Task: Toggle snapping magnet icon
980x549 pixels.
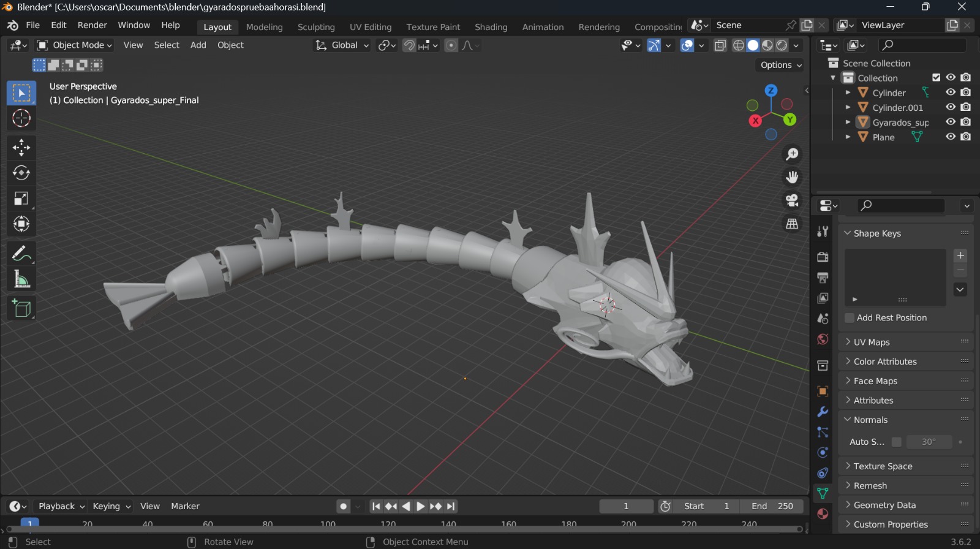Action: pos(409,45)
